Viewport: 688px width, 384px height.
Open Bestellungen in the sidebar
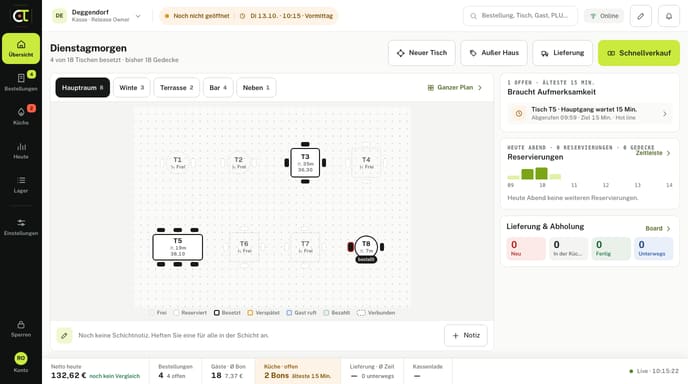pos(21,82)
